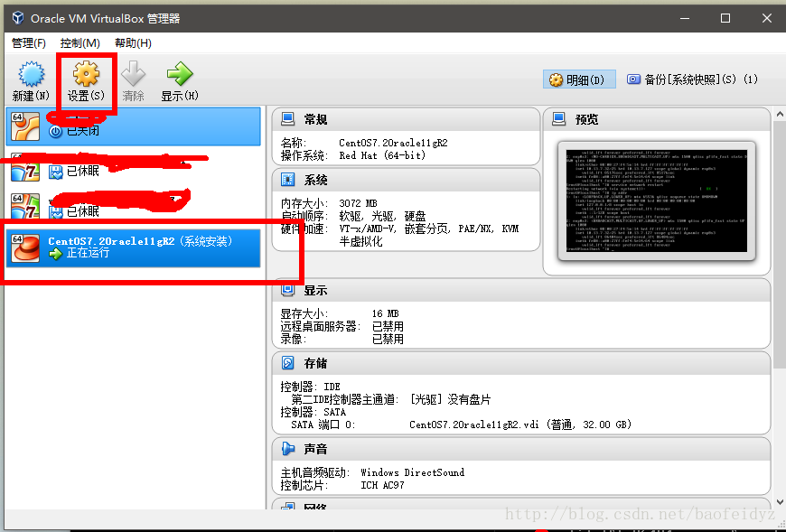Click the camera icon beside 备份[系统快照]

633,79
